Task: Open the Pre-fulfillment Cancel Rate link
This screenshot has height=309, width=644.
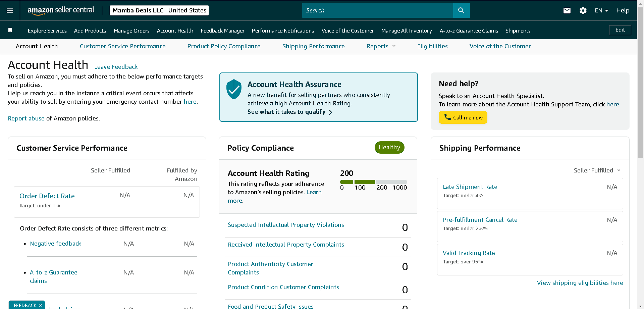Action: coord(480,220)
